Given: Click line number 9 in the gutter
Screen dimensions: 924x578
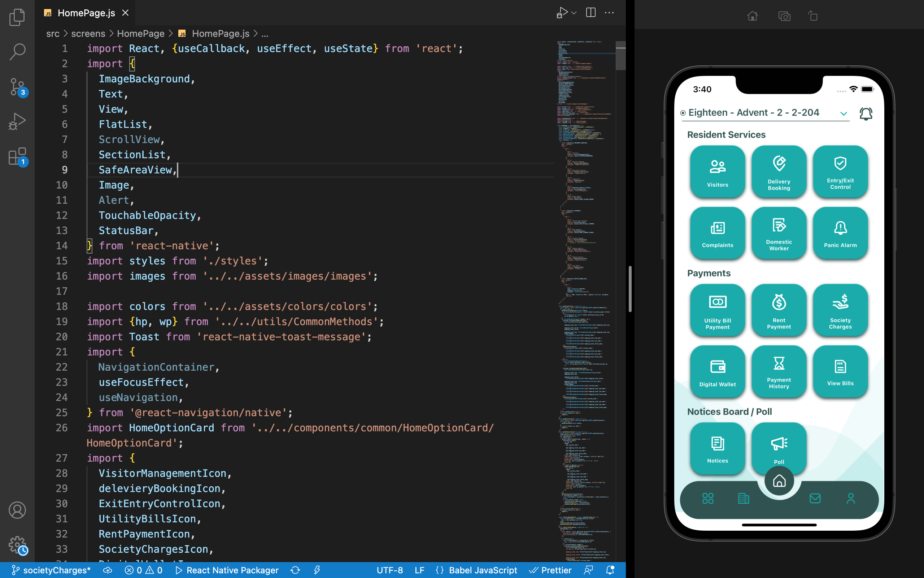Looking at the screenshot, I should 65,170.
